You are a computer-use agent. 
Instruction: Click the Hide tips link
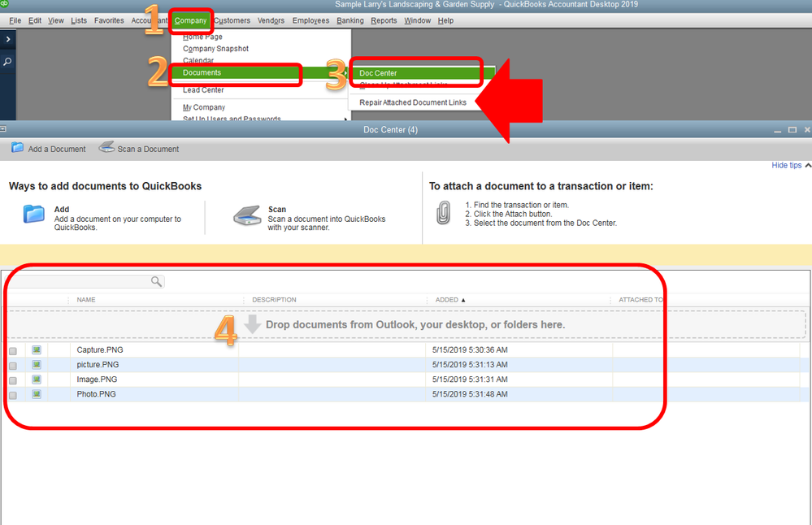point(786,165)
